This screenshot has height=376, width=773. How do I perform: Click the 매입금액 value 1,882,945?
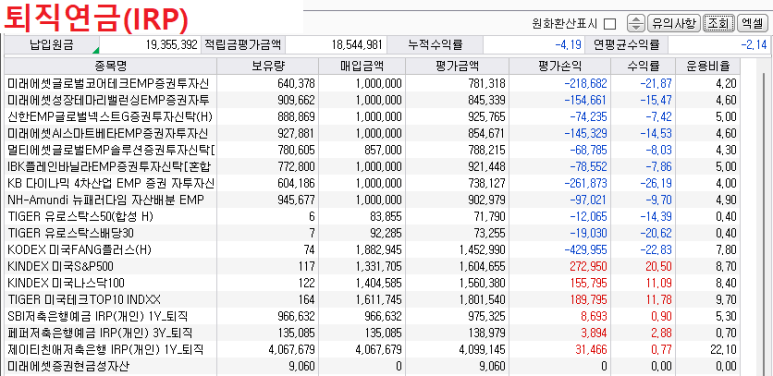(379, 250)
